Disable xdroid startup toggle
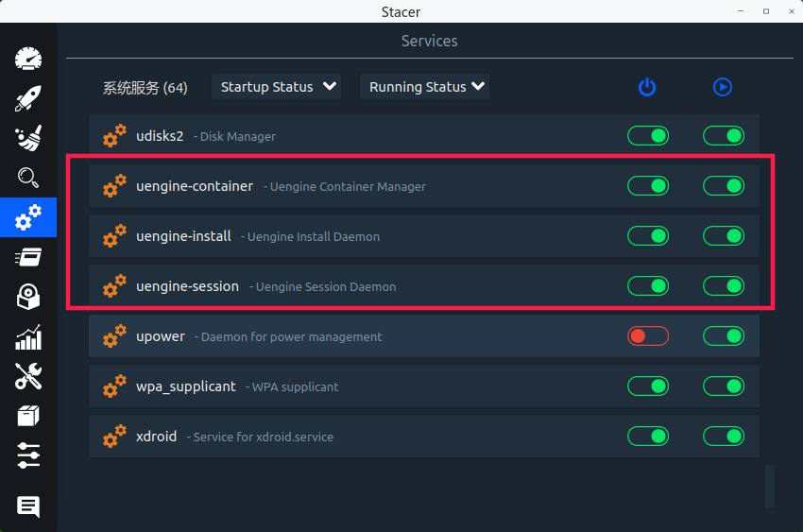803x532 pixels. pos(648,437)
